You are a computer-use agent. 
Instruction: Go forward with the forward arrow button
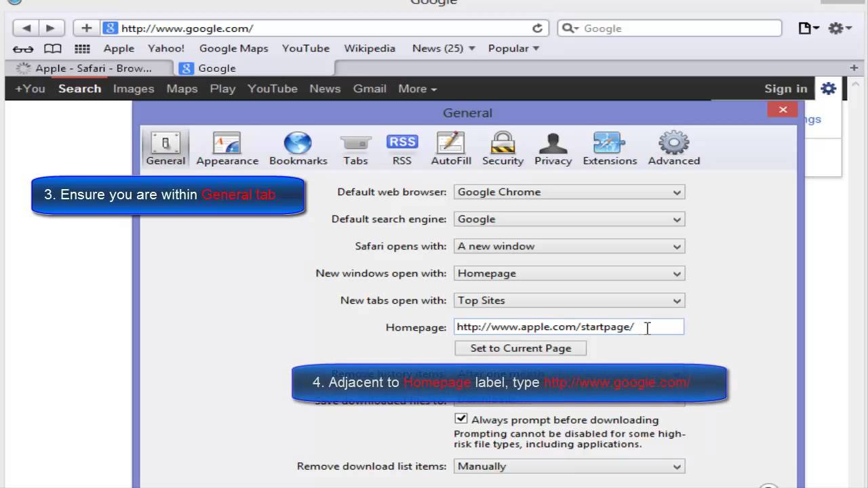50,28
